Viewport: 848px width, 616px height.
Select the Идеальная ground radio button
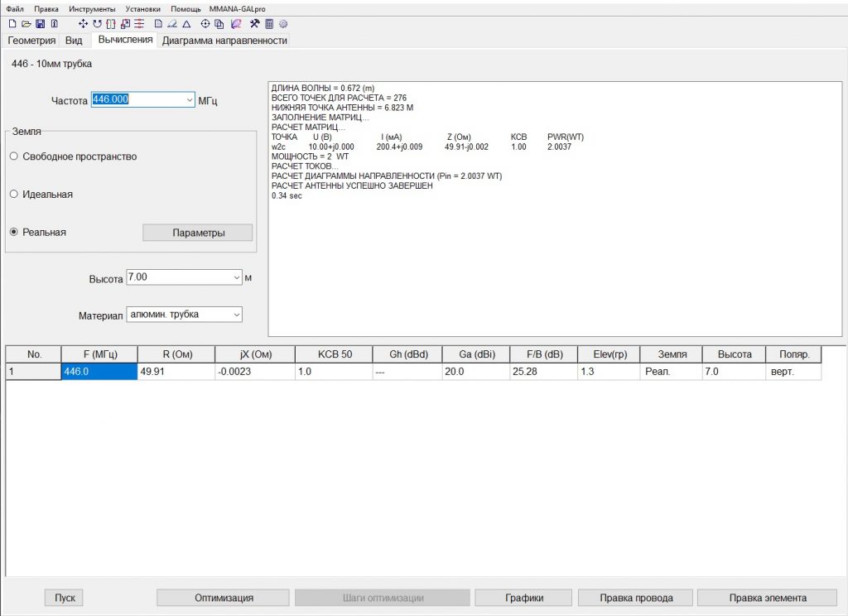(14, 195)
